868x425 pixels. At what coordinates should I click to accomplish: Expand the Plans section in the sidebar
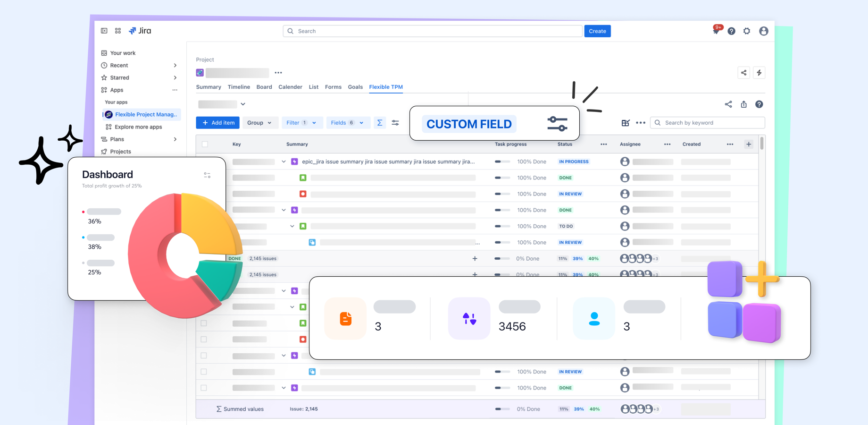[x=175, y=139]
